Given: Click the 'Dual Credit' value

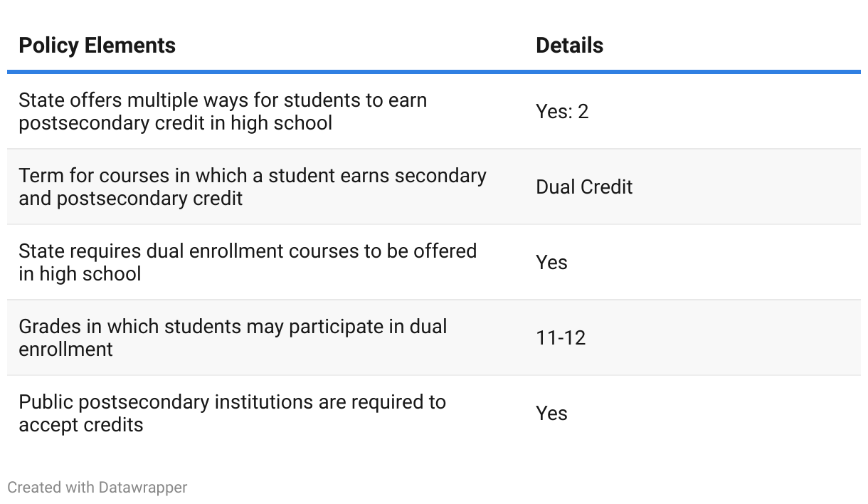Looking at the screenshot, I should click(584, 187).
